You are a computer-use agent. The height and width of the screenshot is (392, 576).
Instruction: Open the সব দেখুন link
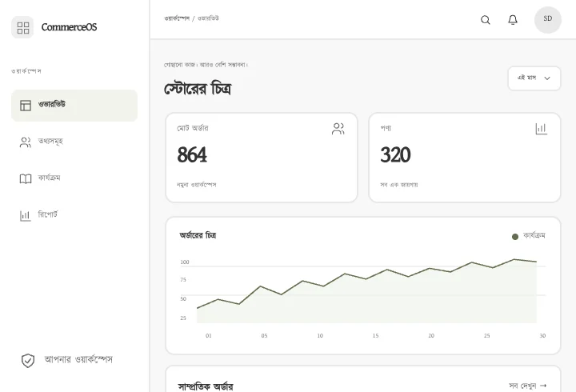tap(527, 386)
